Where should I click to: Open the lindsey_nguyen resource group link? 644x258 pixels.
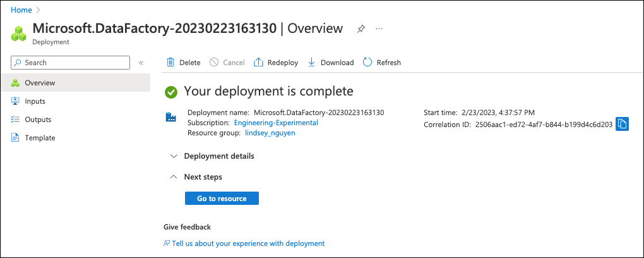[x=270, y=133]
